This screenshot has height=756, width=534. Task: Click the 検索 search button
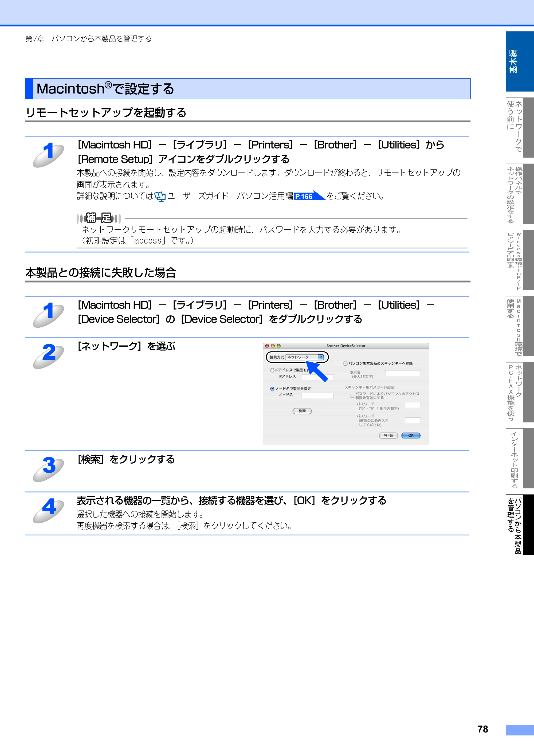pos(302,411)
